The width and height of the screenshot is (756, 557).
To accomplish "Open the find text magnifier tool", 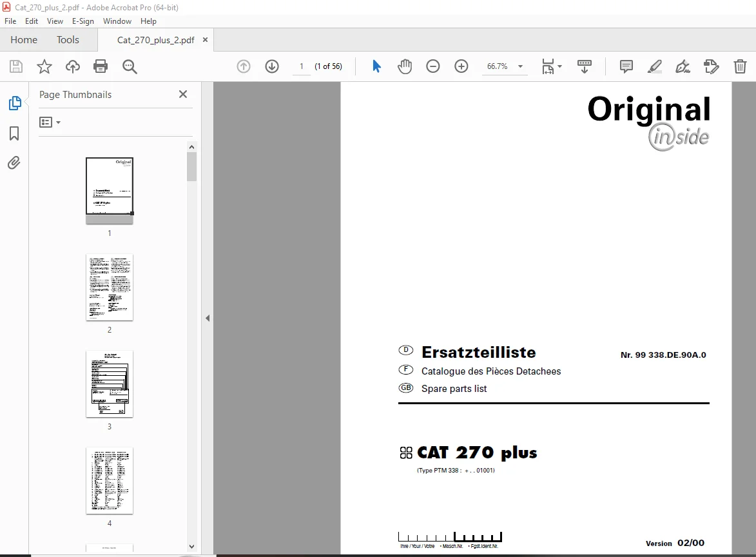I will point(129,66).
